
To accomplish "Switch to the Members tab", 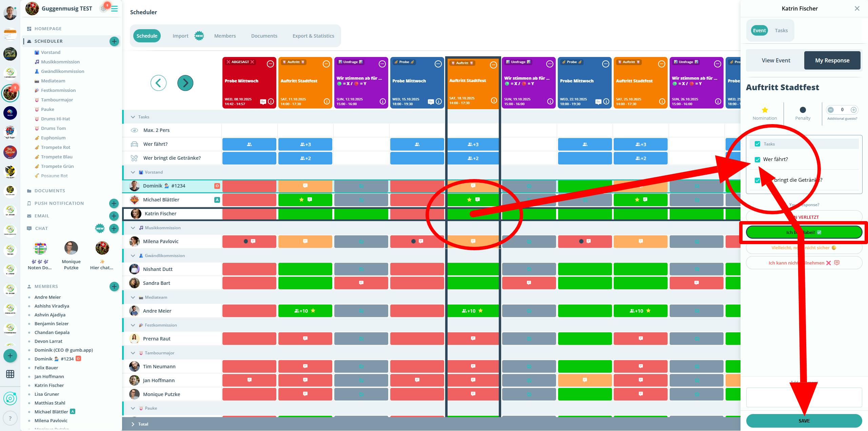I will point(225,36).
